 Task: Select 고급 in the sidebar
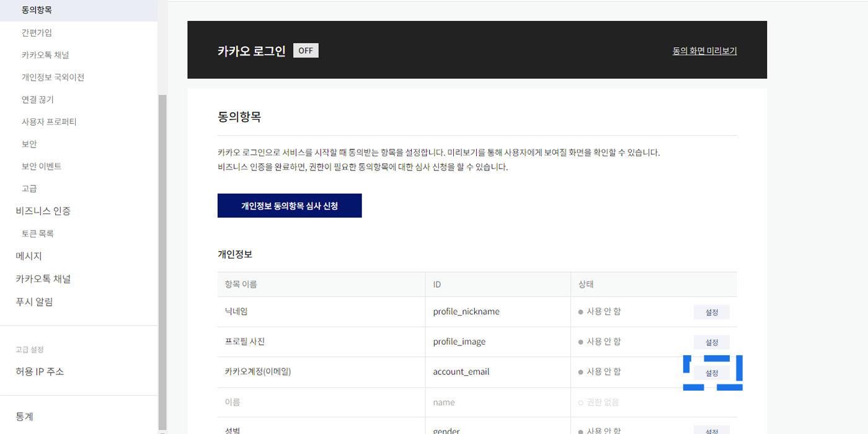pos(29,188)
